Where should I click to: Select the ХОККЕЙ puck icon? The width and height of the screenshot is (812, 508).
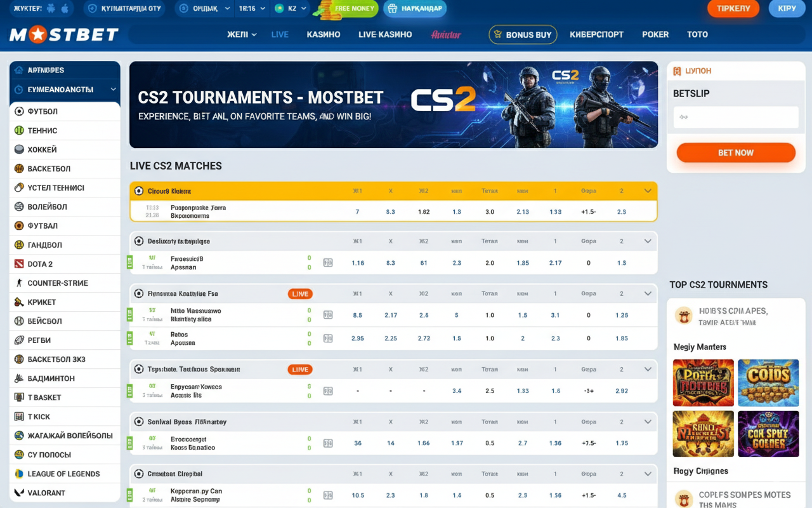[x=19, y=149]
